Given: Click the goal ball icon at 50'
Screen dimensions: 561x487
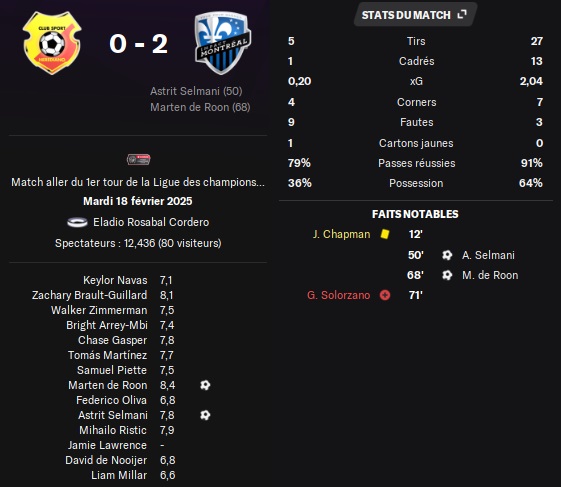Looking at the screenshot, I should [447, 255].
